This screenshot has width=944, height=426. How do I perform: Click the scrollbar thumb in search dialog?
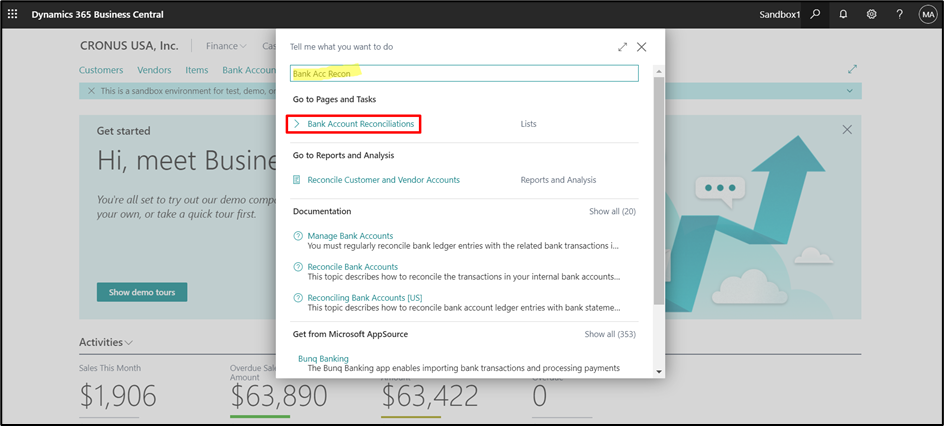tap(659, 190)
